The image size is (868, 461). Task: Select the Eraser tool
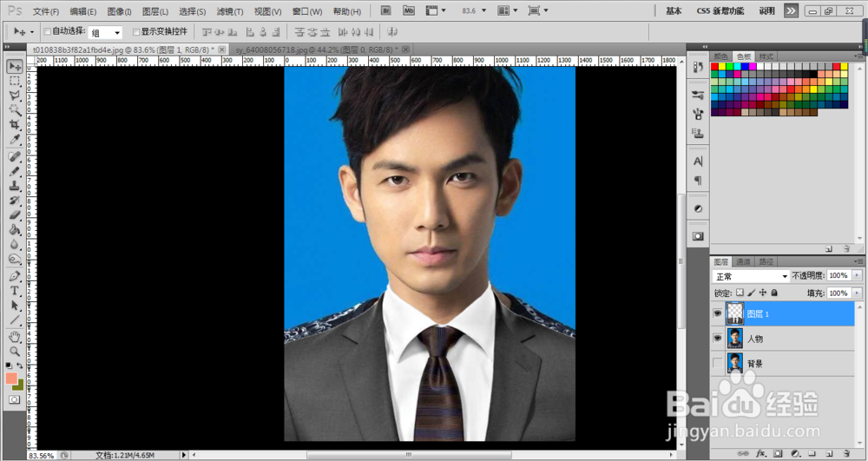pos(15,214)
